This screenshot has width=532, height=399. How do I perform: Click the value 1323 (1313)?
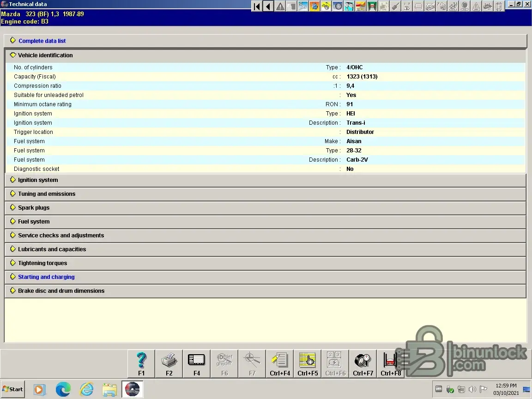click(362, 77)
